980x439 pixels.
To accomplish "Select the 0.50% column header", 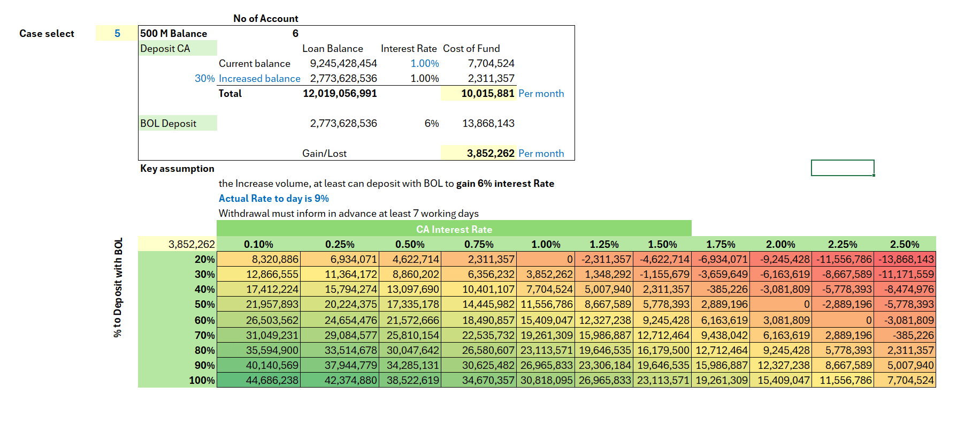I will tap(410, 244).
